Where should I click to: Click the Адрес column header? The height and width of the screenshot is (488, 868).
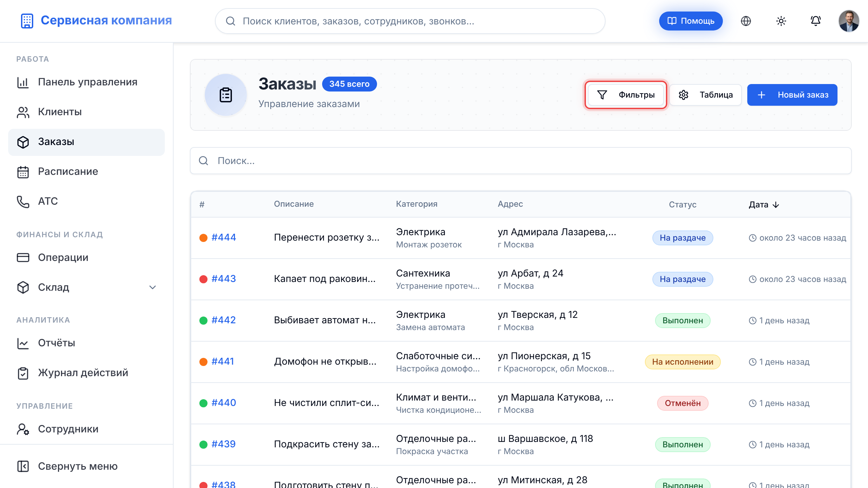click(x=510, y=204)
